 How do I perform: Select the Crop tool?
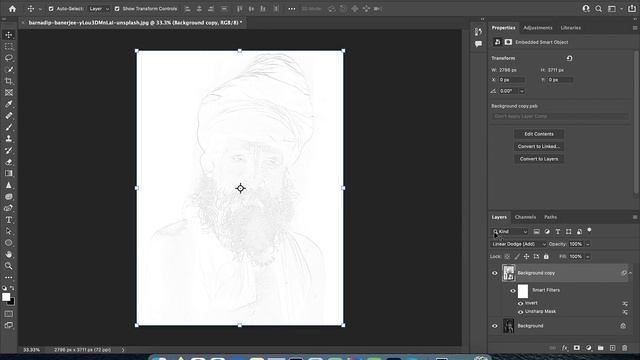(x=9, y=81)
